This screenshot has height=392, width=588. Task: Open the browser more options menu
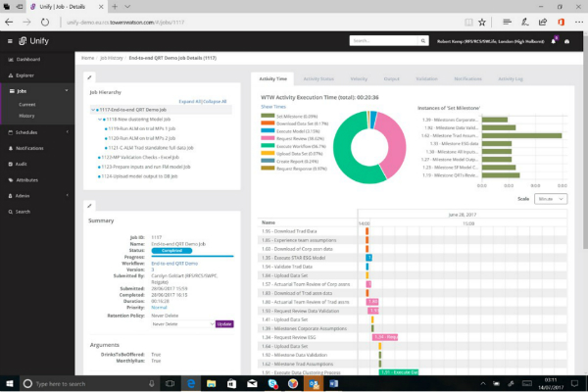click(578, 23)
